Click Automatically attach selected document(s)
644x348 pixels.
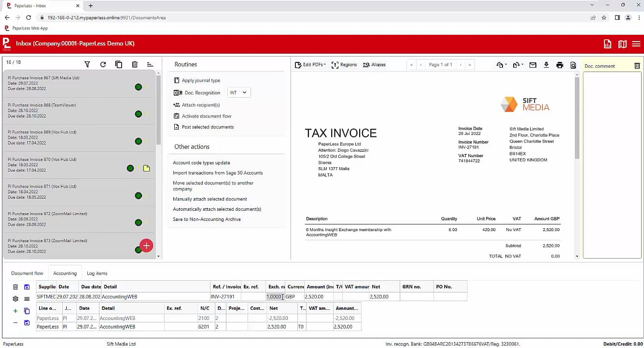pyautogui.click(x=217, y=209)
